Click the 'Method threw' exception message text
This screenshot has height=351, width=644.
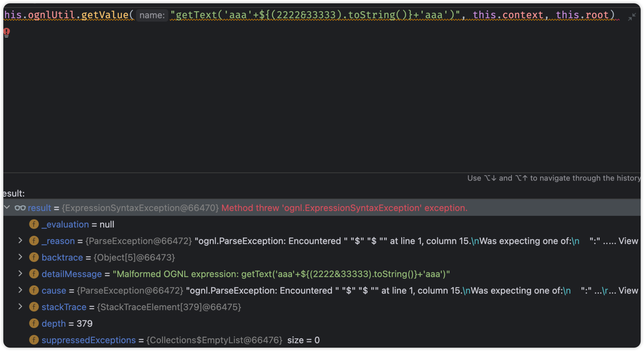[344, 208]
